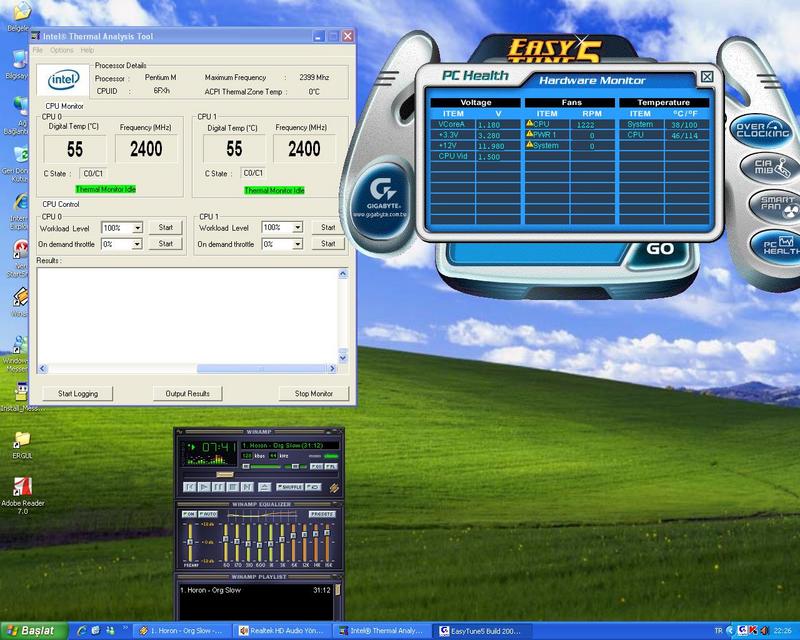Open the CIA MIB panel in EasyTune5

pos(770,167)
